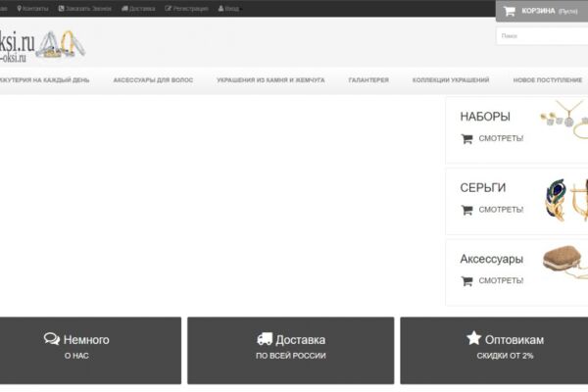Click the cart icon in the Аксессуары card
The height and width of the screenshot is (392, 588).
(x=466, y=281)
